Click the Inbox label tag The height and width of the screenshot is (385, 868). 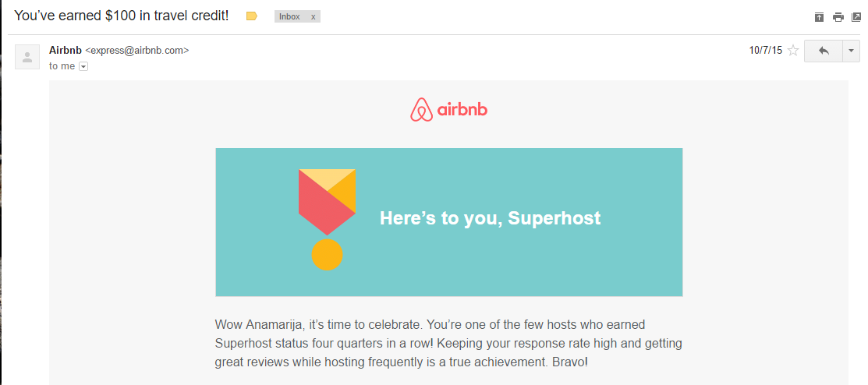coord(289,16)
